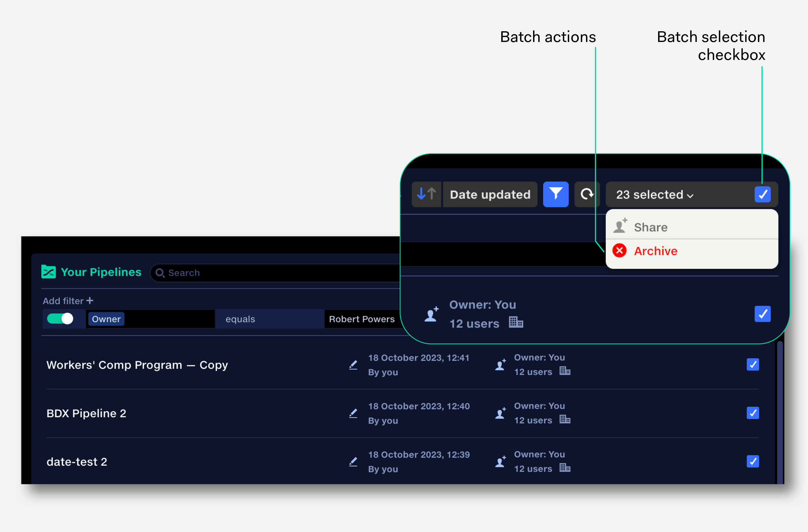Viewport: 808px width, 532px height.
Task: Click share-user icon for BDX Pipeline 2
Action: pyautogui.click(x=500, y=413)
